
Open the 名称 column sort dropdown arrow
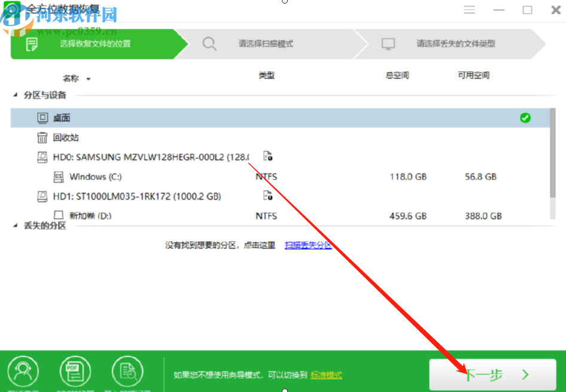tap(89, 78)
